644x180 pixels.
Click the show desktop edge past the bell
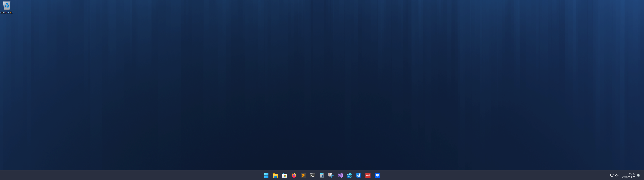coord(643,175)
